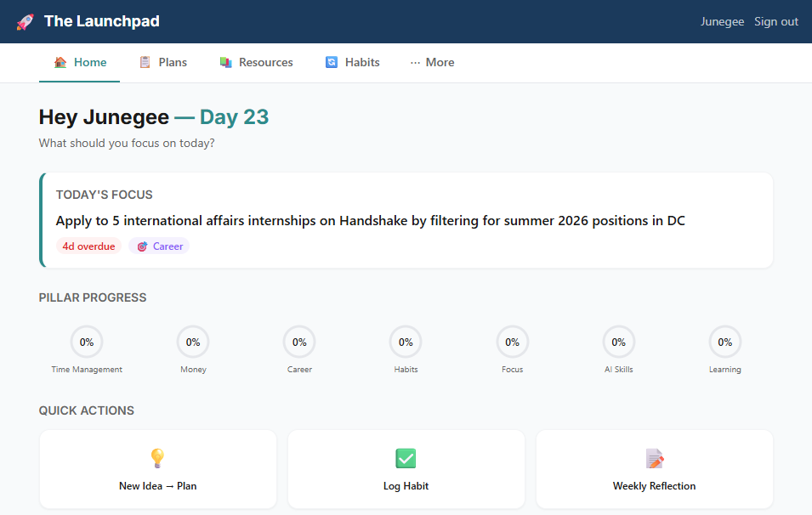Viewport: 812px width, 515px height.
Task: Click the Career pill tag on today's focus
Action: point(158,246)
